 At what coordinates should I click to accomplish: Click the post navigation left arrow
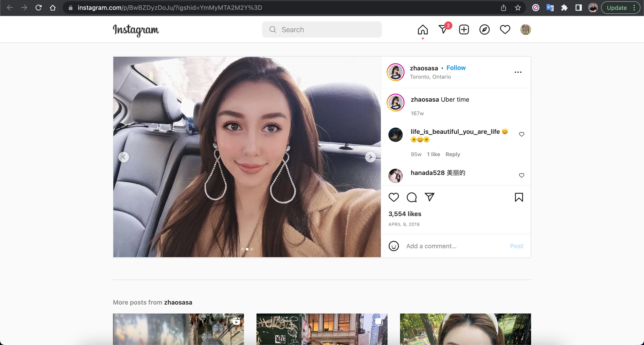point(123,157)
